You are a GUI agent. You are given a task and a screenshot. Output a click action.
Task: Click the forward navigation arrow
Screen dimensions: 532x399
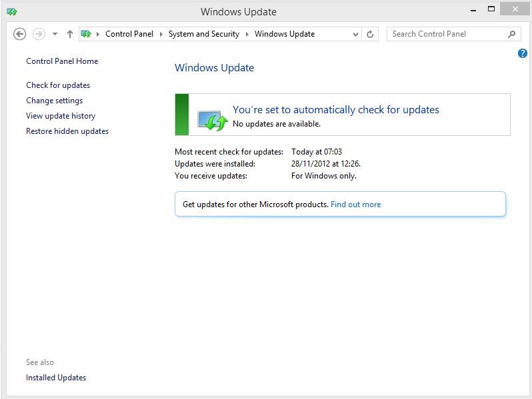click(x=39, y=34)
